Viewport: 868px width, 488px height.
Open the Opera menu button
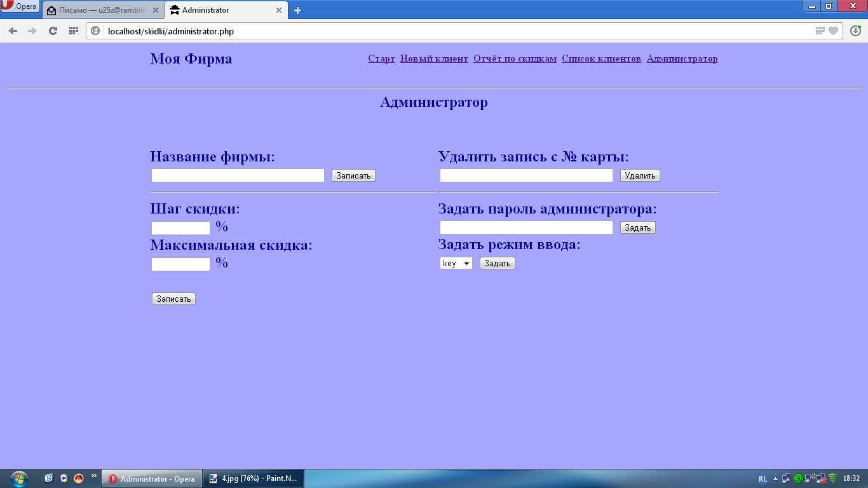point(20,7)
